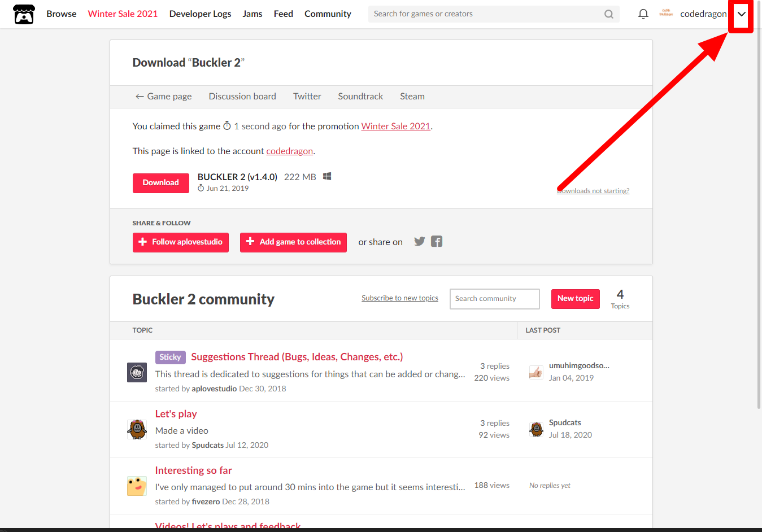
Task: Go to Developer Logs
Action: coord(200,14)
